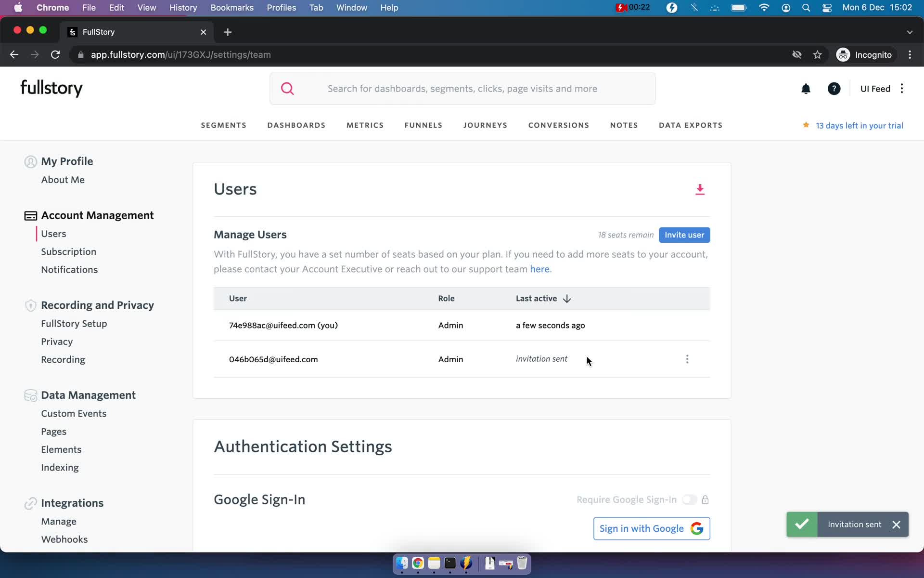924x578 pixels.
Task: Click the fullstory logo
Action: [51, 88]
